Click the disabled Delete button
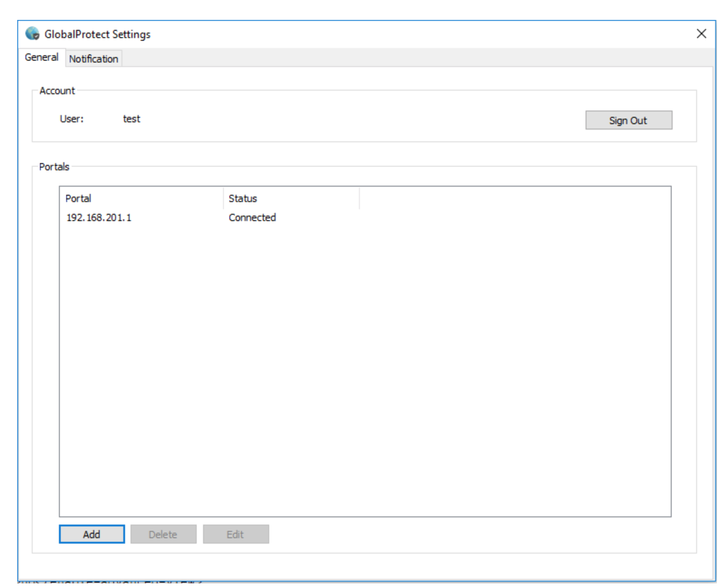This screenshot has width=717, height=588. pos(163,535)
